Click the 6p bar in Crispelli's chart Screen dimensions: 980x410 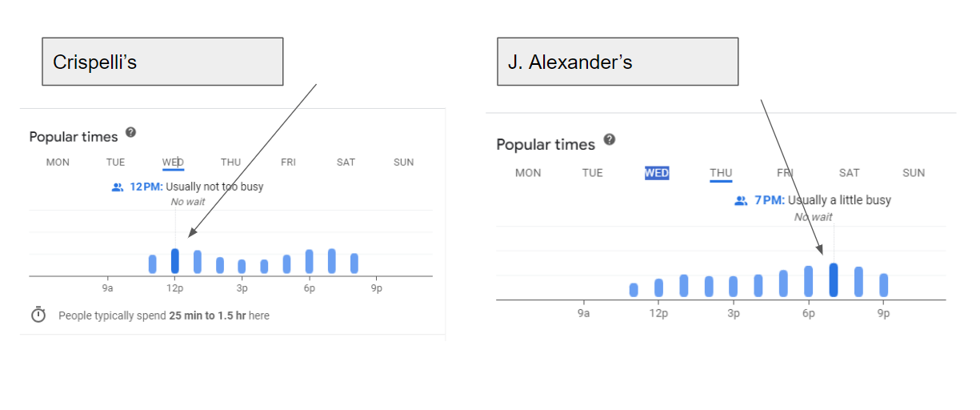click(x=310, y=262)
